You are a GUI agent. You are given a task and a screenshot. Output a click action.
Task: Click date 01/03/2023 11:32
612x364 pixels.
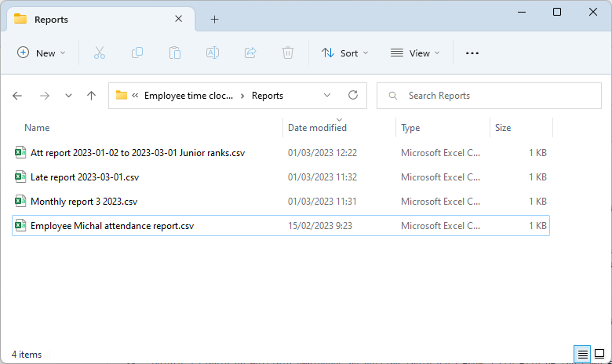pyautogui.click(x=322, y=177)
